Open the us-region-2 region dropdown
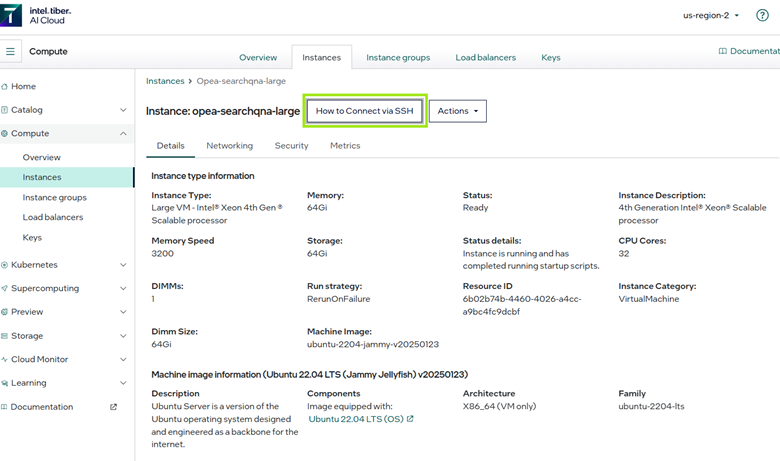The image size is (780, 461). click(x=711, y=16)
